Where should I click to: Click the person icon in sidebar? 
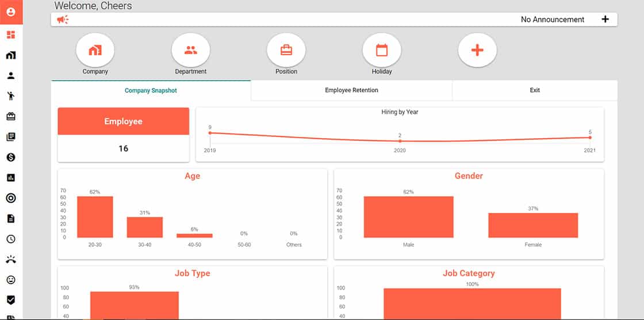point(11,75)
